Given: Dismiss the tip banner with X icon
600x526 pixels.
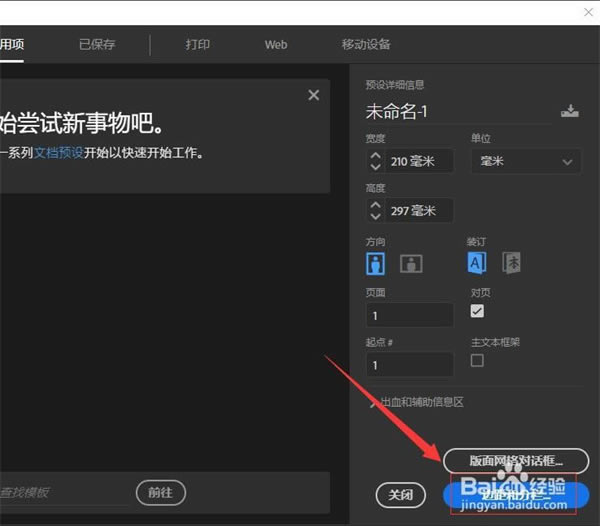Looking at the screenshot, I should coord(313,95).
